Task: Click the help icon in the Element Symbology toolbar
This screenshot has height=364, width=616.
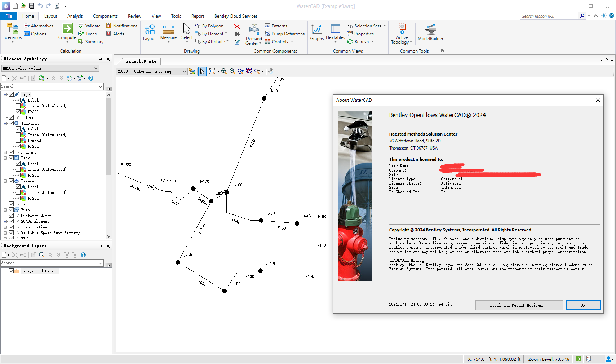Action: pos(91,78)
